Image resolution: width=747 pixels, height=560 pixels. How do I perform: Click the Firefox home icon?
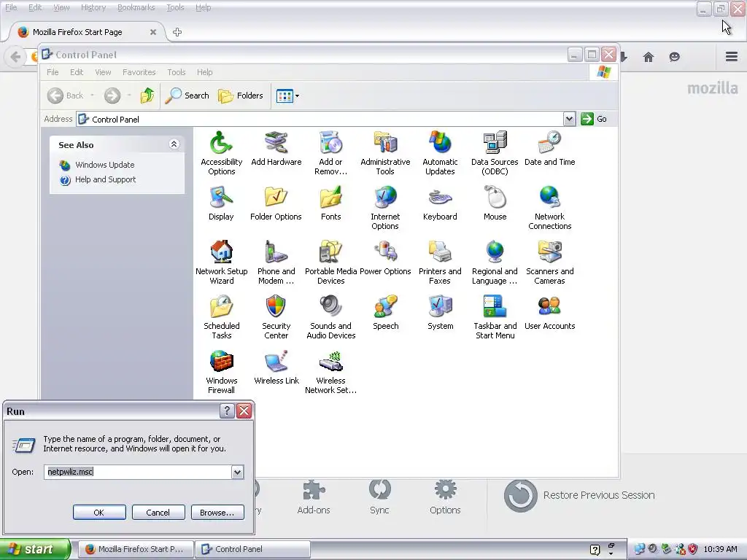[x=649, y=57]
